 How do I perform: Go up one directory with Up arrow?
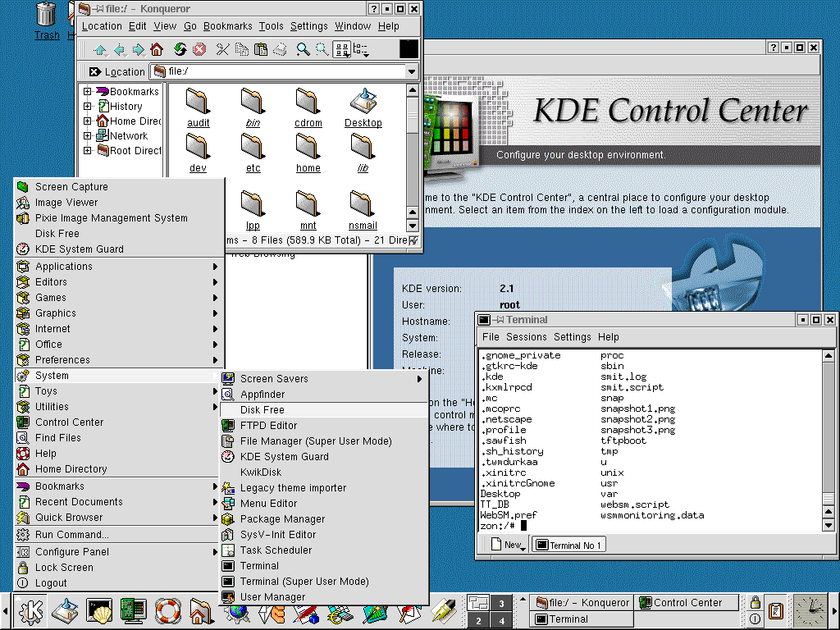point(100,50)
